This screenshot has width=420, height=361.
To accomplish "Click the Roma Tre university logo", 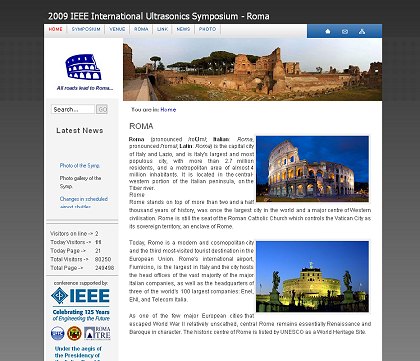I will 97,333.
